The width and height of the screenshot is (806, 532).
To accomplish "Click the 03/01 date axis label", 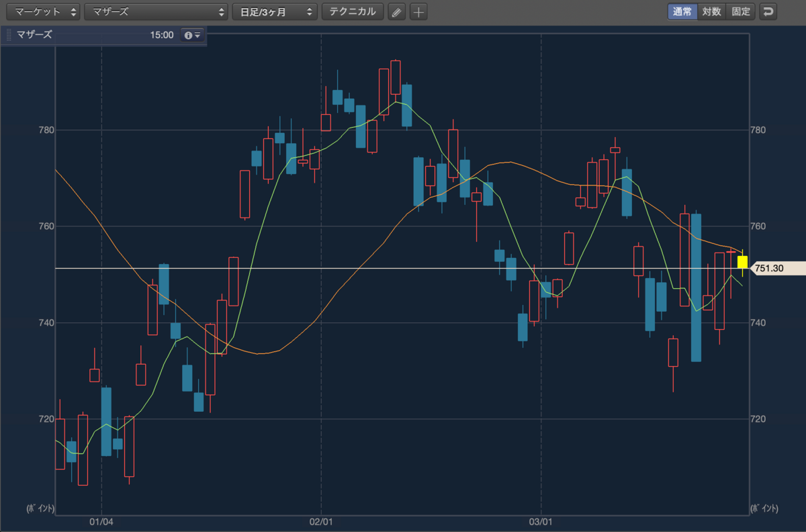I will tap(541, 521).
